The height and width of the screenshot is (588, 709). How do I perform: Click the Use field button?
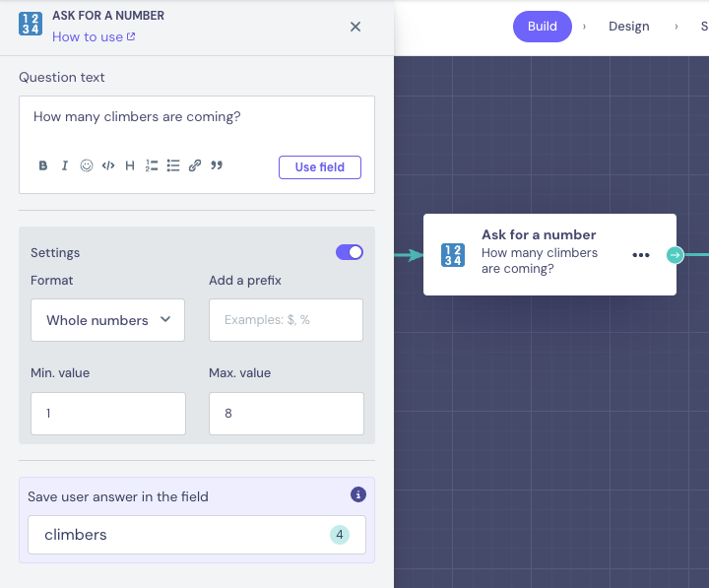(x=320, y=167)
